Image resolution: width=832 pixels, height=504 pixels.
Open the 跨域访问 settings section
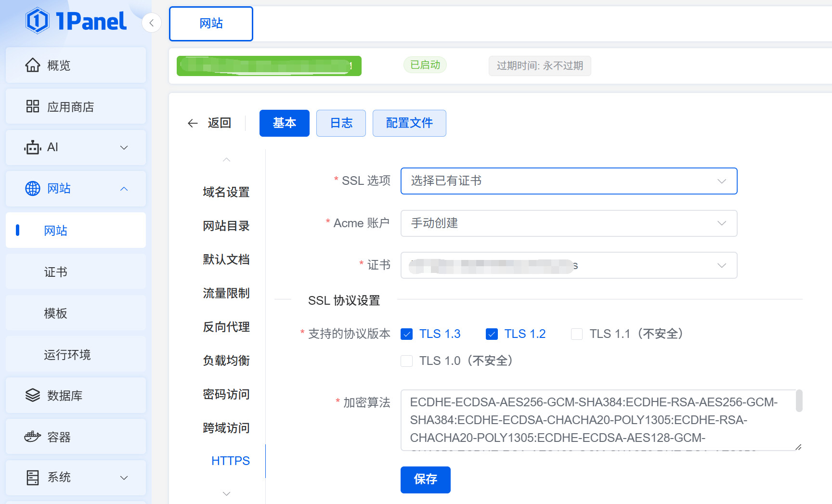[226, 428]
